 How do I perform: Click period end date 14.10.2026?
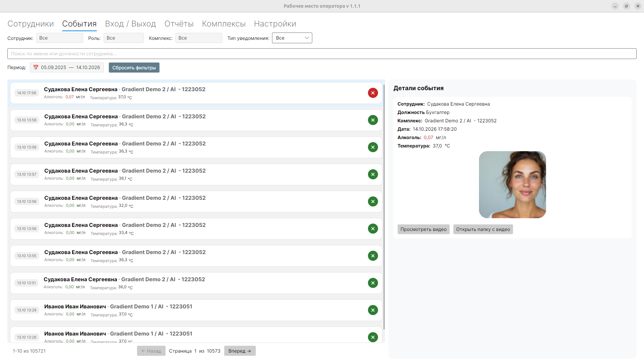pos(88,67)
